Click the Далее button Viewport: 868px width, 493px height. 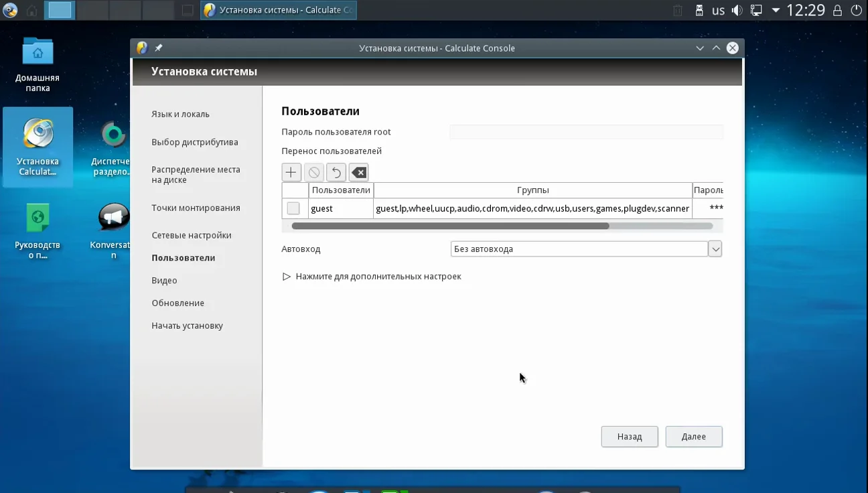point(694,437)
